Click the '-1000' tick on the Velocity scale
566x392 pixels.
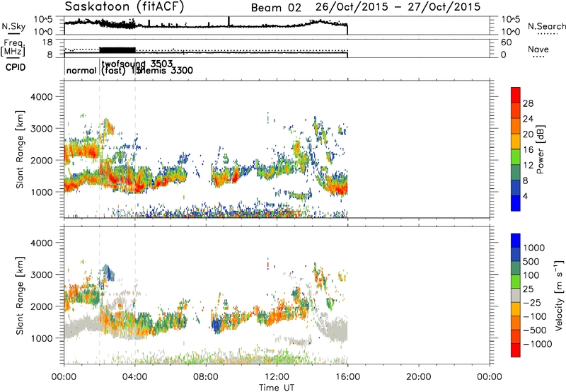[x=537, y=344]
